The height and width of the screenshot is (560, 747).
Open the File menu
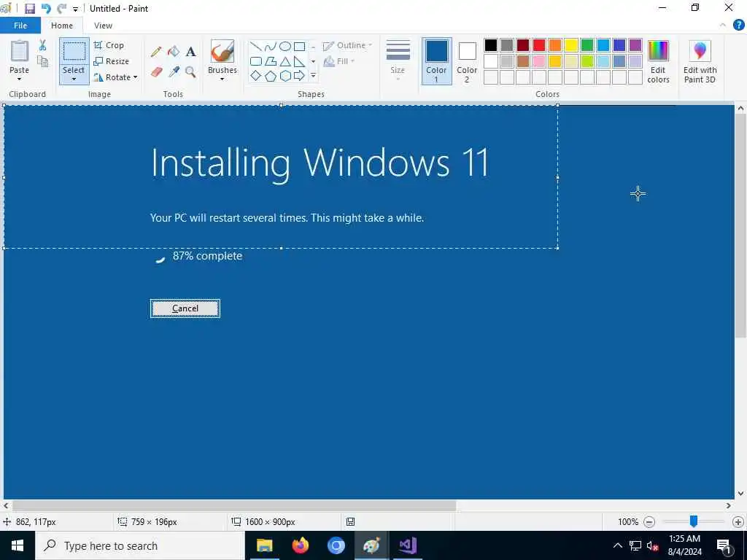[x=20, y=26]
